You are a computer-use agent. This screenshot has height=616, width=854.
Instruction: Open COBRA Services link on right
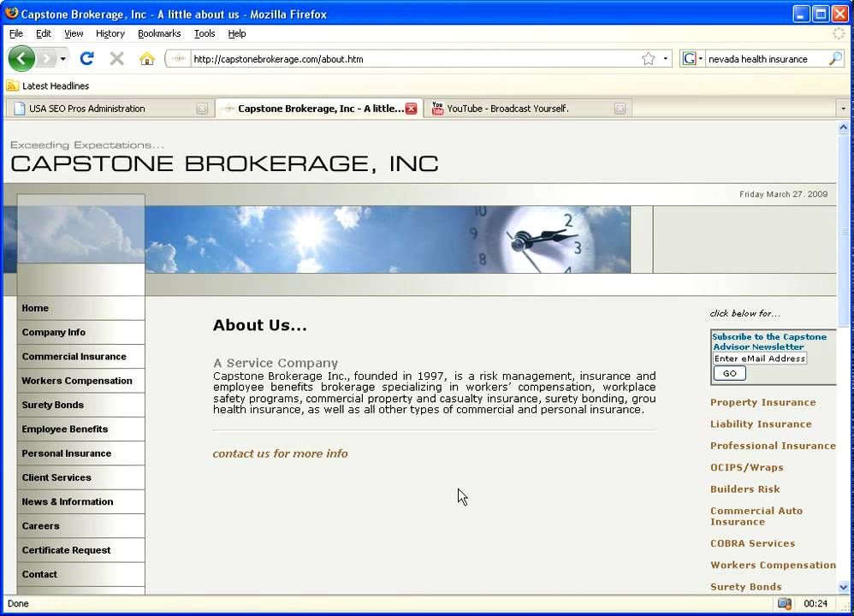(x=752, y=543)
